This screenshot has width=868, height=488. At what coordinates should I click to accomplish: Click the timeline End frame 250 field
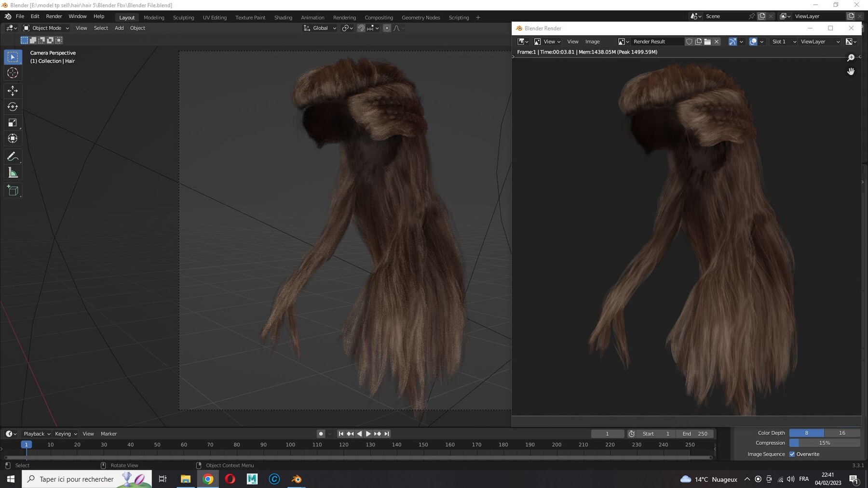pos(695,434)
